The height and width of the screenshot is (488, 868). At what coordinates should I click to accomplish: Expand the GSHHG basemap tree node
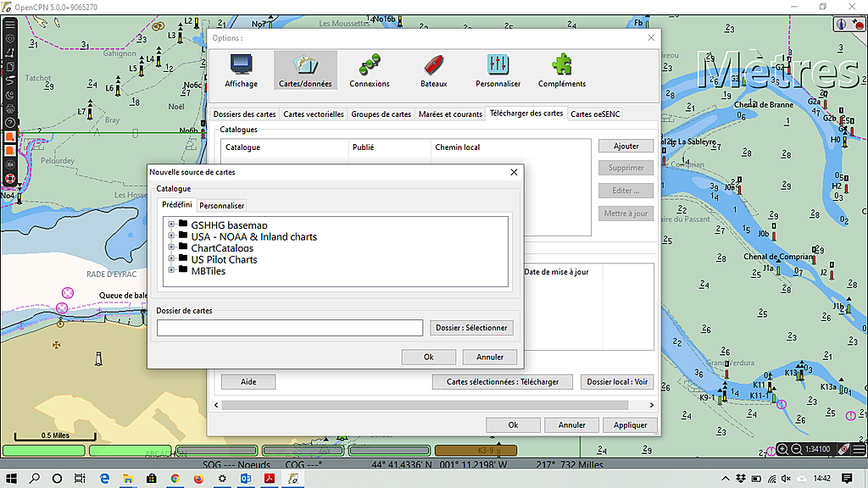click(x=171, y=224)
